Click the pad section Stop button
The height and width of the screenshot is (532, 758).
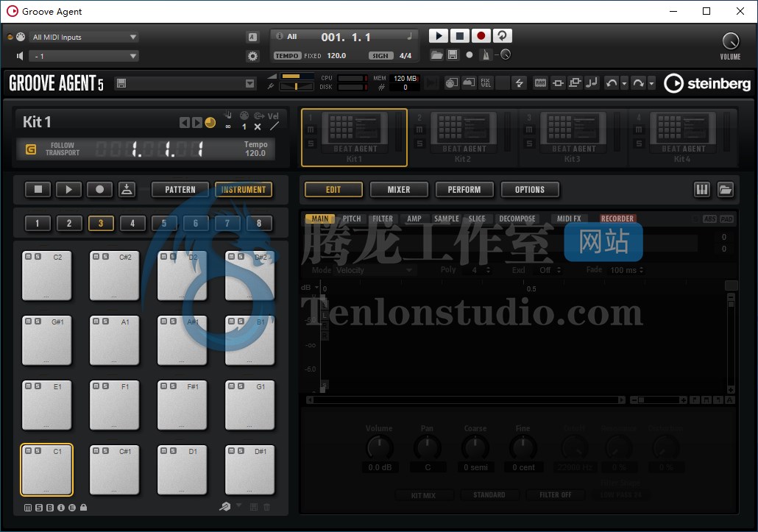pyautogui.click(x=38, y=189)
